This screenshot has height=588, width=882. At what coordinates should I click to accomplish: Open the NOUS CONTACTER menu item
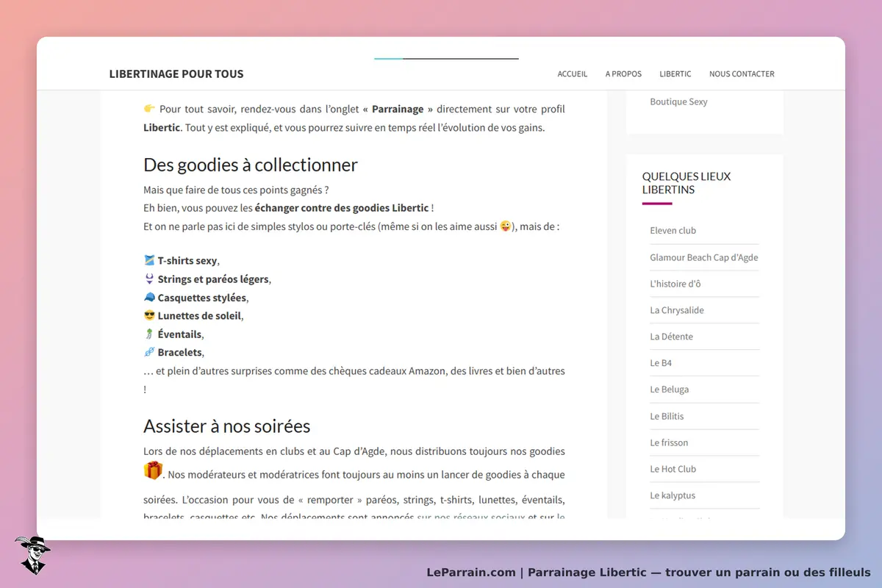pyautogui.click(x=742, y=74)
